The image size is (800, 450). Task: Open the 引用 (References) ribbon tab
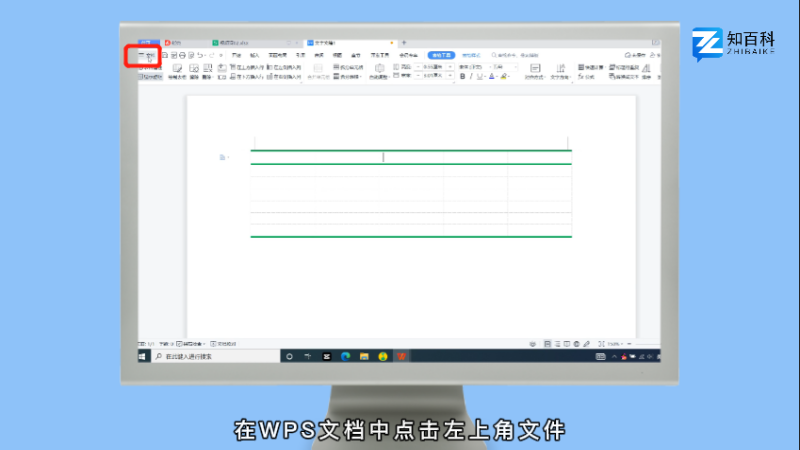pyautogui.click(x=300, y=55)
